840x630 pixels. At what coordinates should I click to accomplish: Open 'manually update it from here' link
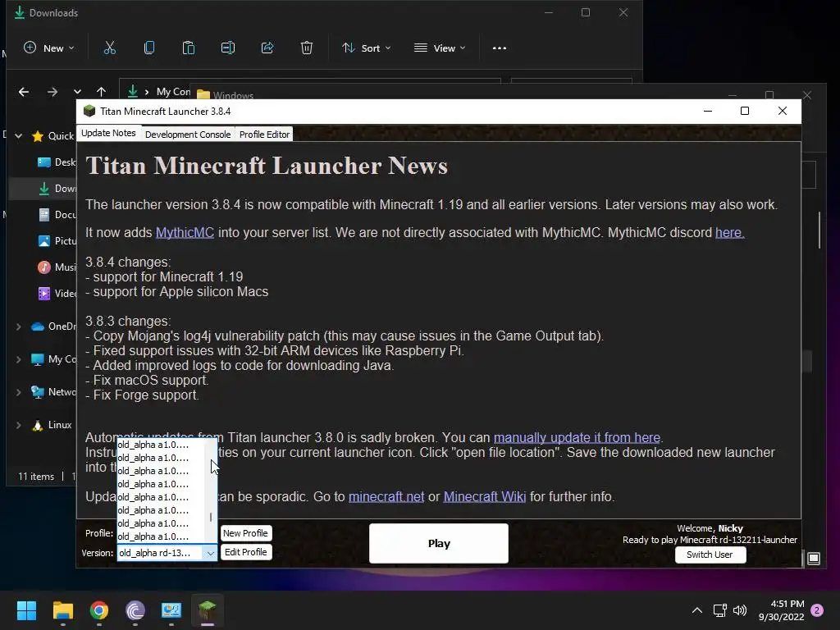pyautogui.click(x=577, y=438)
